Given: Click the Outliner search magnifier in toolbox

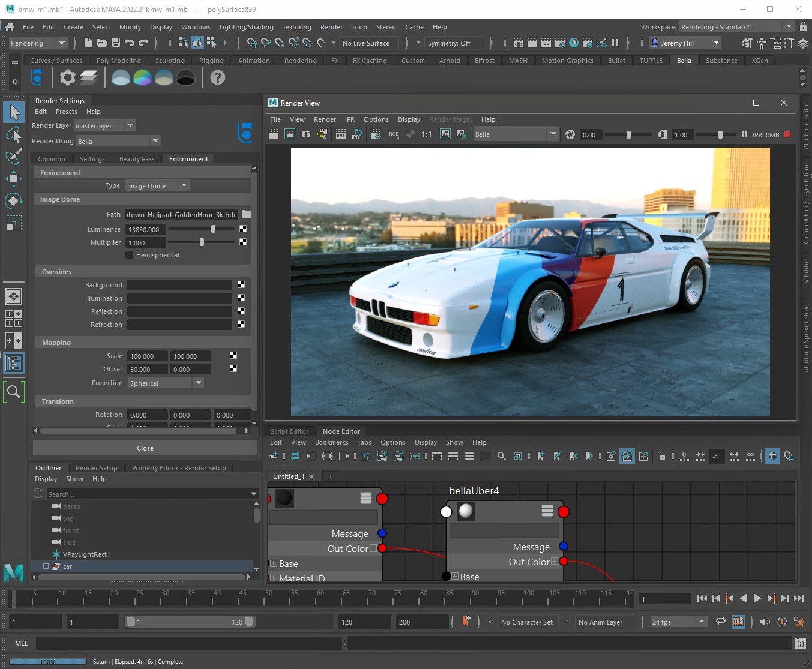Looking at the screenshot, I should pyautogui.click(x=14, y=392).
